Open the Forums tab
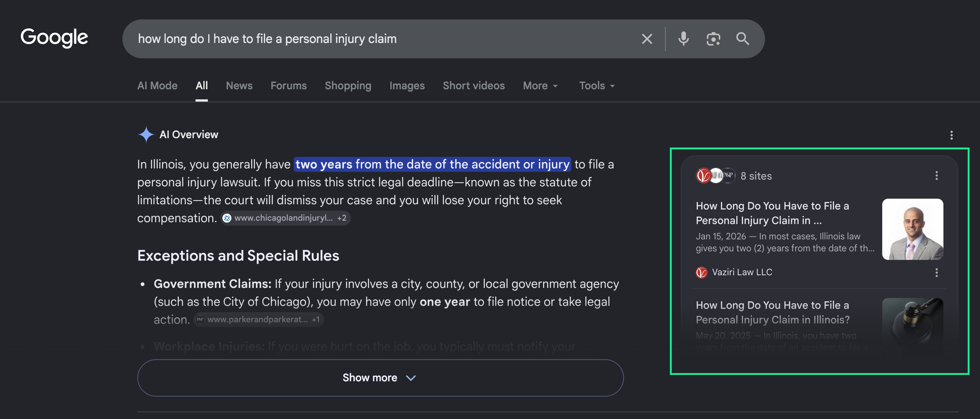Image resolution: width=980 pixels, height=419 pixels. pos(288,86)
